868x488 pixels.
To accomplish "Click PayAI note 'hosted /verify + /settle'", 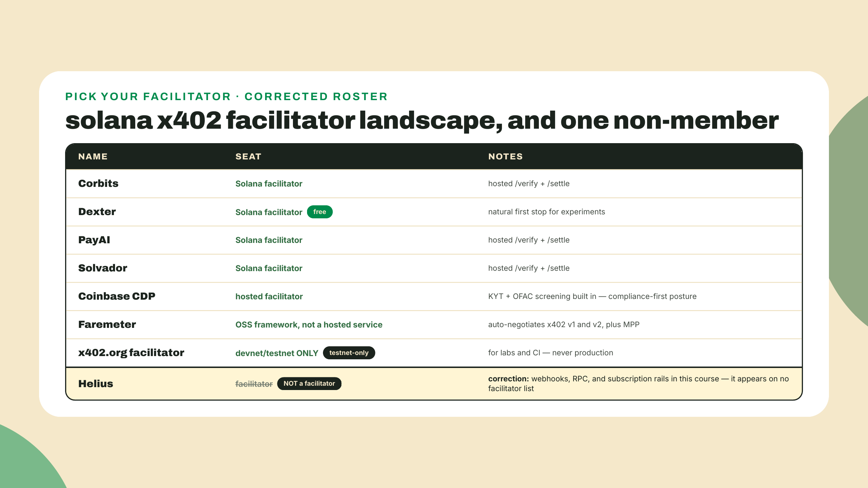I will click(529, 240).
